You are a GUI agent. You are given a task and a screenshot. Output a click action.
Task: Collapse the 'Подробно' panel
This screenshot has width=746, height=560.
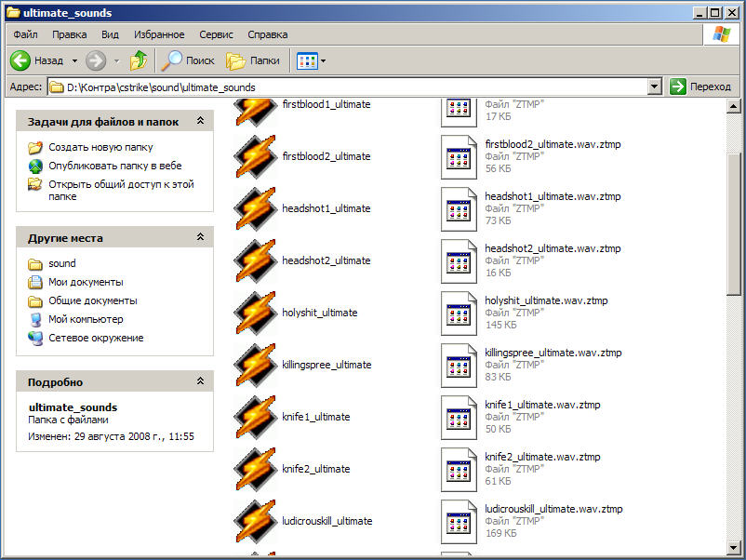tap(200, 381)
